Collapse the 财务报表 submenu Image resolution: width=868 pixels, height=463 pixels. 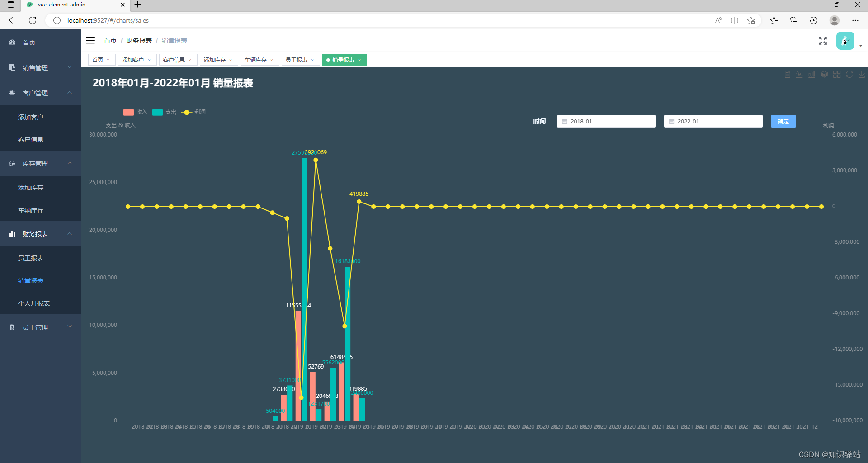click(x=70, y=234)
